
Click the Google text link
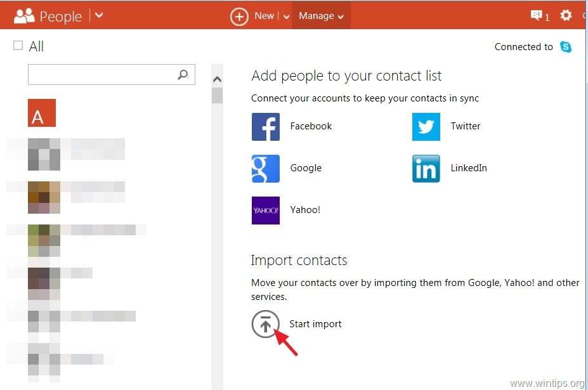(306, 168)
